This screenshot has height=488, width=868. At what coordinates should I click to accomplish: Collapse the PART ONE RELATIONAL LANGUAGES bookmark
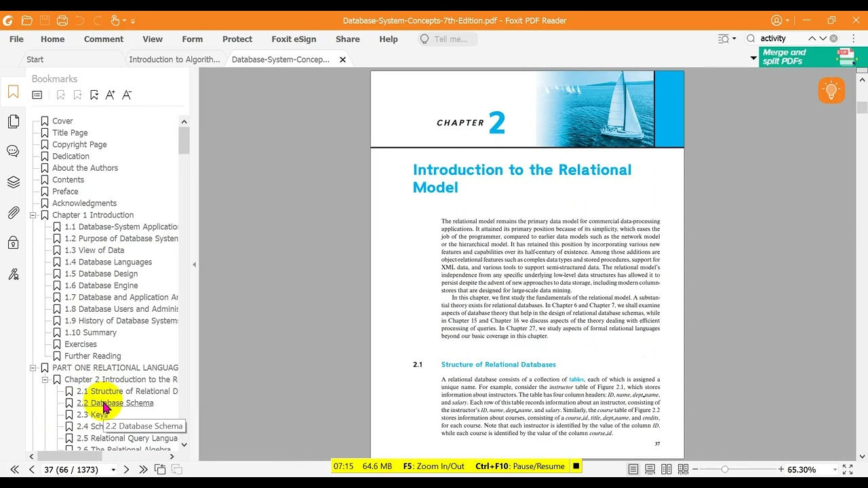click(x=33, y=367)
